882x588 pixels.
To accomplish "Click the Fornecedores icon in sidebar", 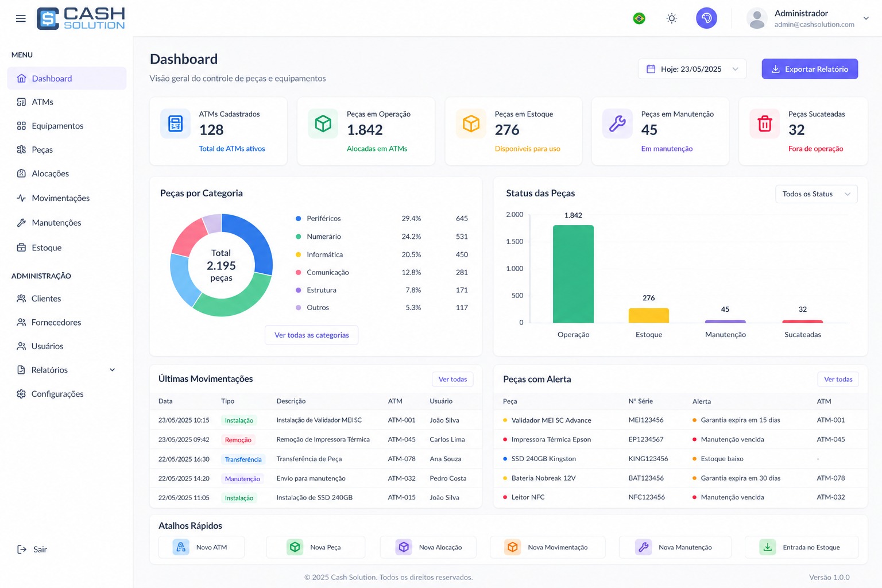I will coord(21,322).
